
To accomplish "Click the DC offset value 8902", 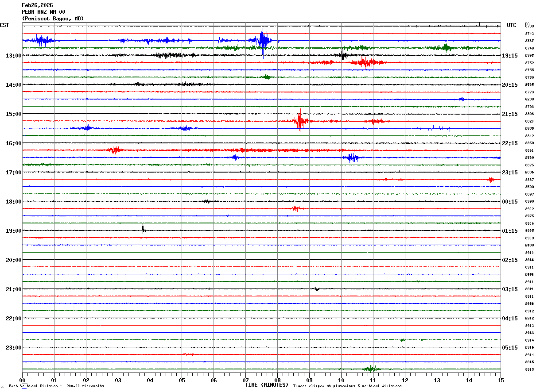I will pyautogui.click(x=529, y=209).
